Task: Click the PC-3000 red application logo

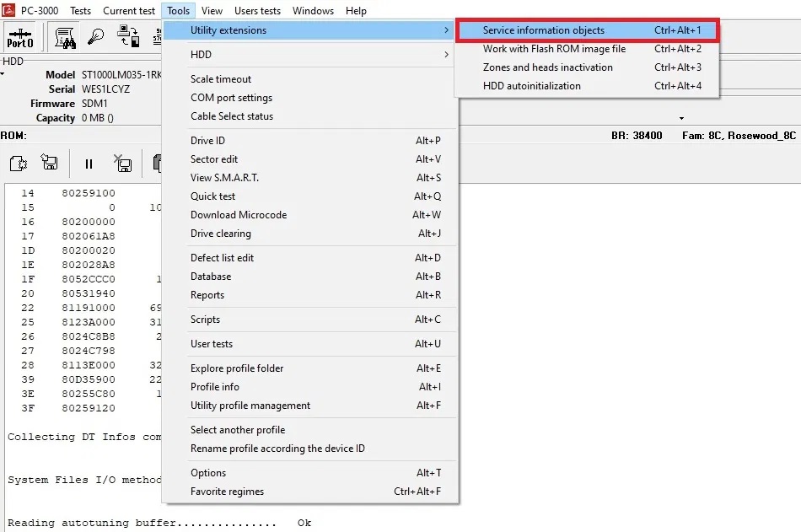Action: (8, 11)
